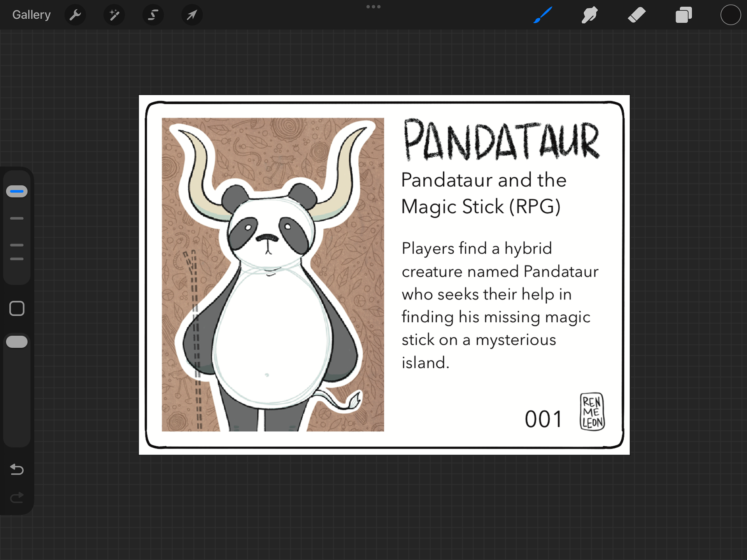747x560 pixels.
Task: Select the Eraser tool
Action: [637, 15]
